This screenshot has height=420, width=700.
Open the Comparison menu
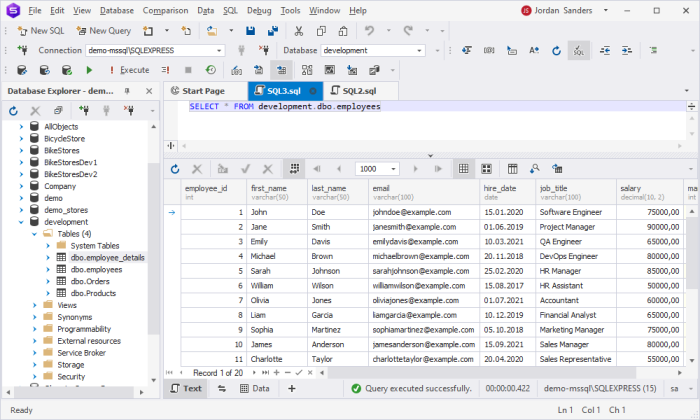(164, 10)
